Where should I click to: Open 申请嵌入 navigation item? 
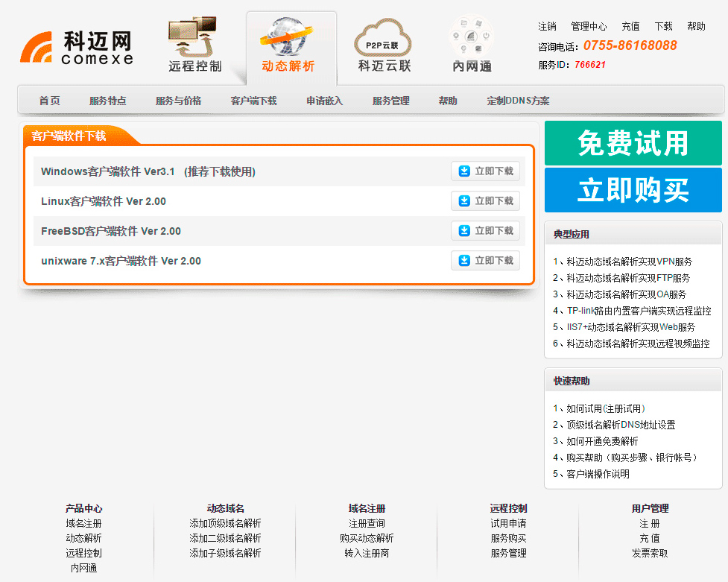click(x=325, y=101)
